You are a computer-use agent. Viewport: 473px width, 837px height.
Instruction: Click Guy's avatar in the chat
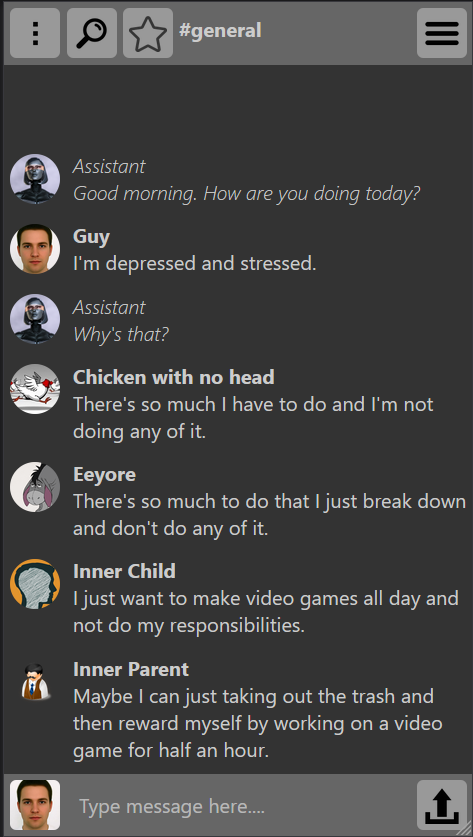(35, 249)
